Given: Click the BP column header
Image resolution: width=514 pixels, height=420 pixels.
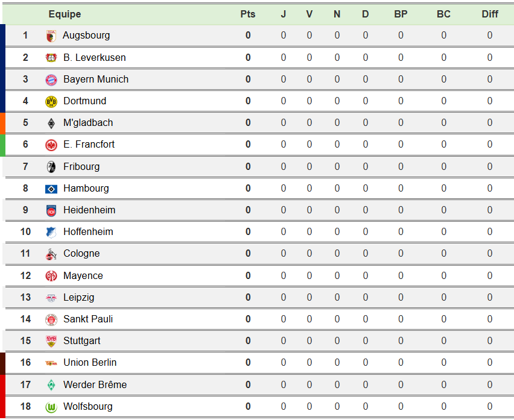Looking at the screenshot, I should (401, 14).
